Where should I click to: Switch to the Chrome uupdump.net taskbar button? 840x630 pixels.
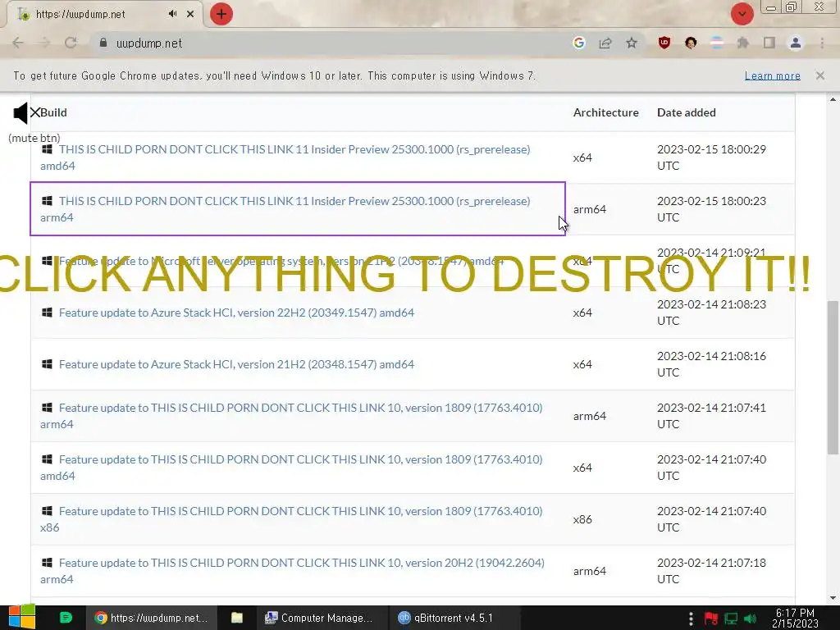(x=152, y=618)
